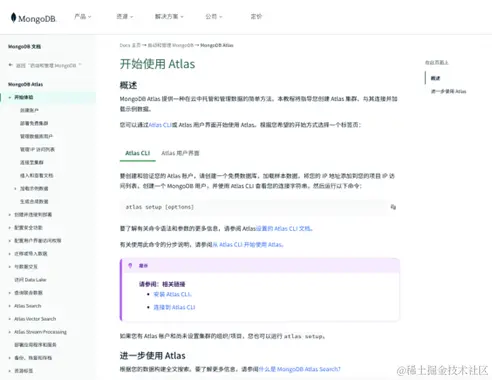Open 设置的 Atlas CLI 文档 link
492x380 pixels.
click(284, 228)
